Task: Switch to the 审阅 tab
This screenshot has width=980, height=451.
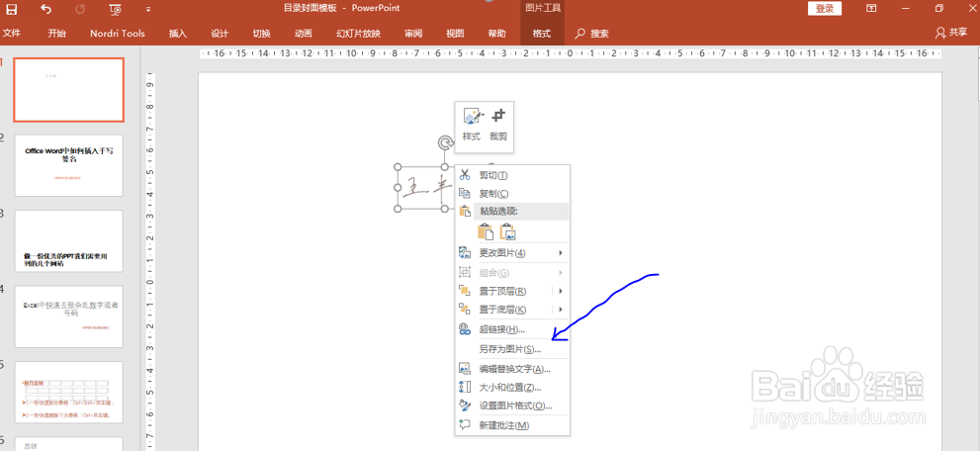Action: coord(413,33)
